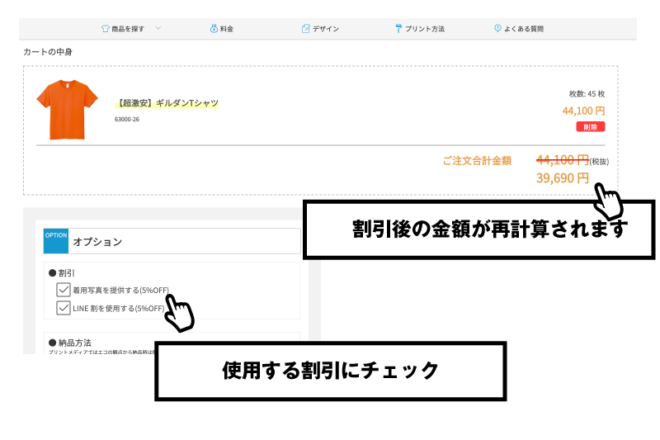Click the design edit icon in navigation
The width and height of the screenshot is (660, 440).
[x=306, y=29]
